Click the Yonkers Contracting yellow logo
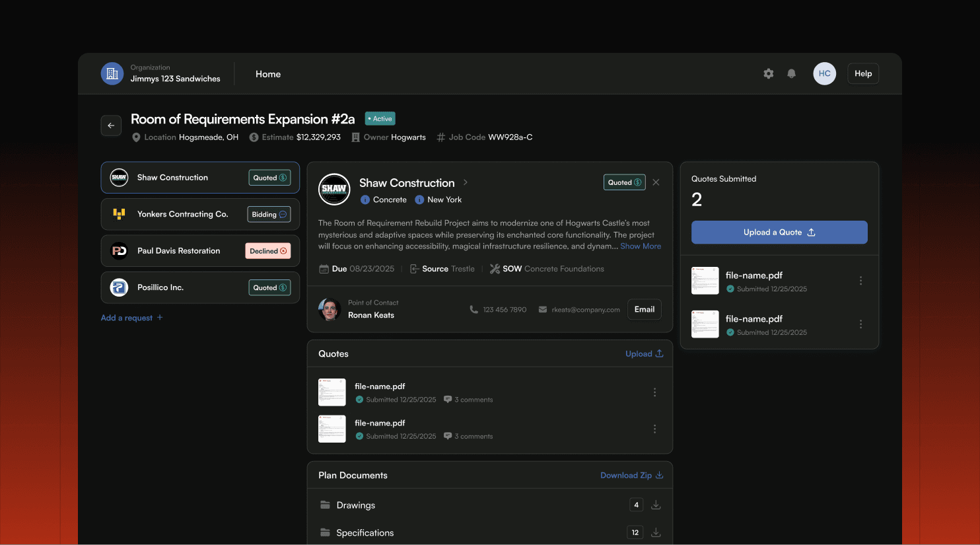 click(x=119, y=214)
